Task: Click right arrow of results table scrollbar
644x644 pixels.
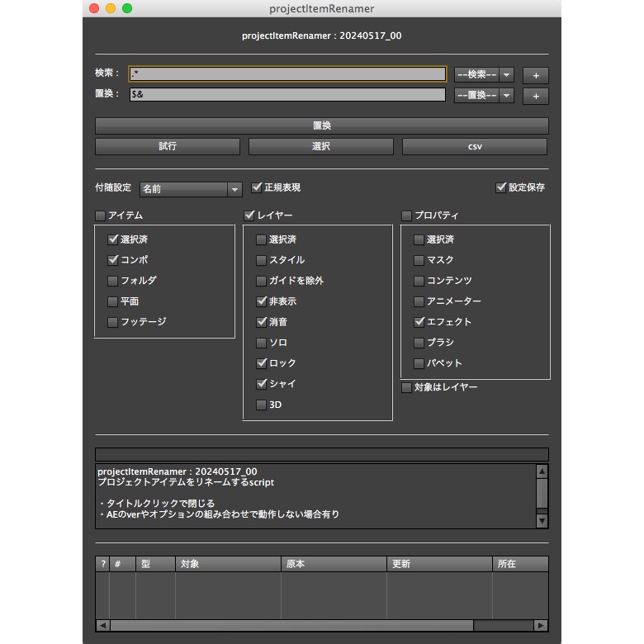Action: (541, 625)
